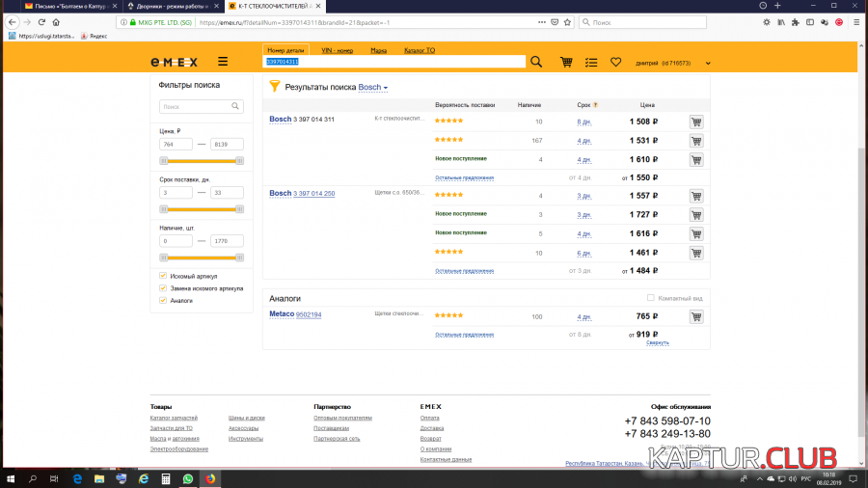Add the Metaco 765 ₽ offer to cart

(x=696, y=316)
